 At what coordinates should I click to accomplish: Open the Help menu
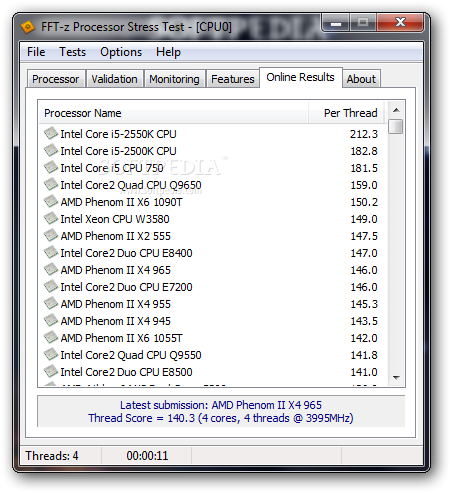pyautogui.click(x=168, y=52)
